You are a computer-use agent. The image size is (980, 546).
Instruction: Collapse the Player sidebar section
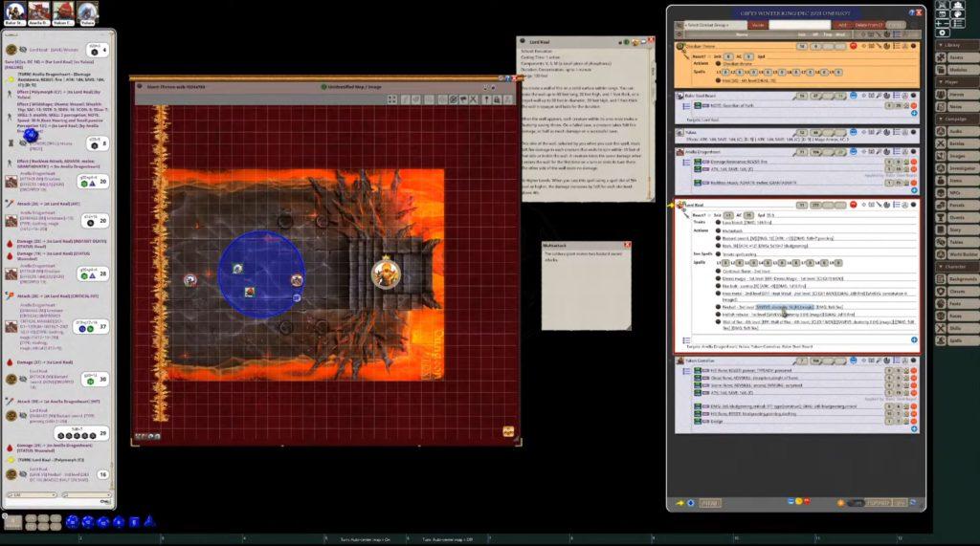point(957,82)
